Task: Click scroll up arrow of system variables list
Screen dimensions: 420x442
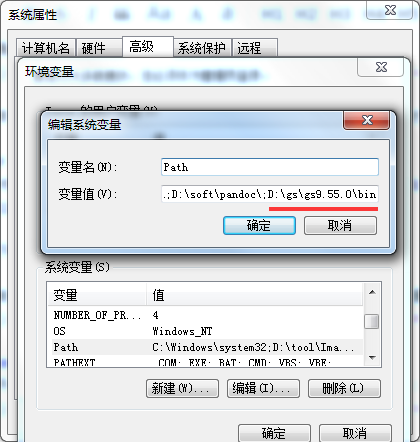Action: coord(372,292)
